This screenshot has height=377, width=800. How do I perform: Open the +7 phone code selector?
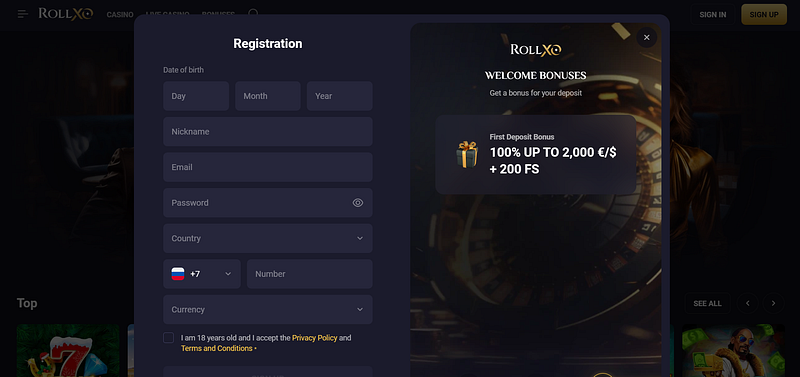pos(202,274)
